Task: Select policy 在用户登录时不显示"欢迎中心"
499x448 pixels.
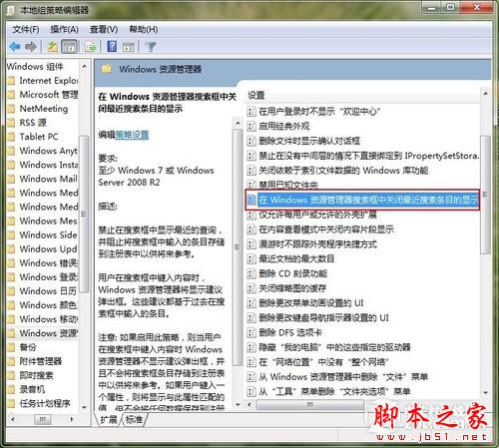Action: (319, 112)
